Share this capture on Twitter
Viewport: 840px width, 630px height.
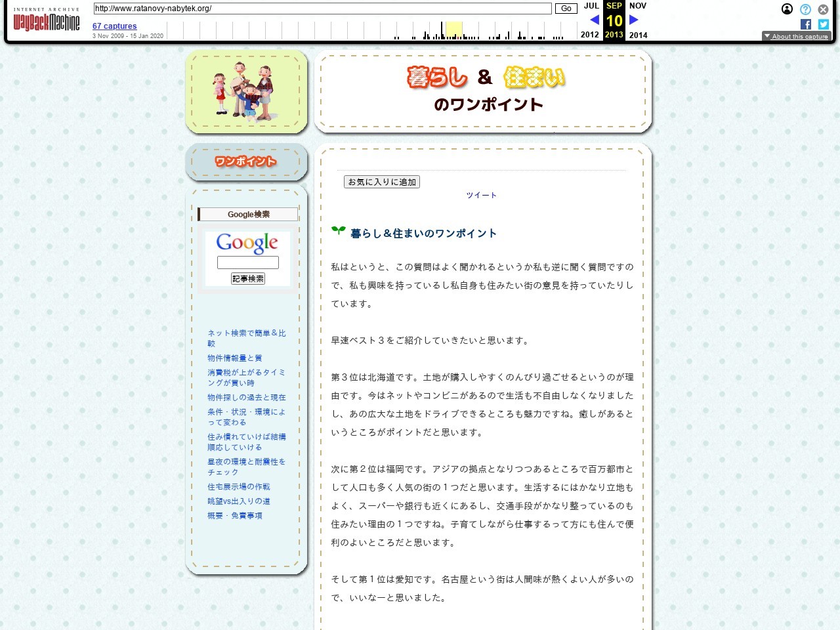[x=823, y=24]
